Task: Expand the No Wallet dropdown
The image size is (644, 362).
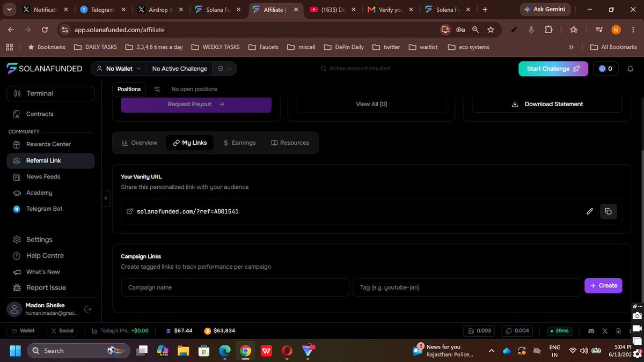Action: [x=118, y=69]
